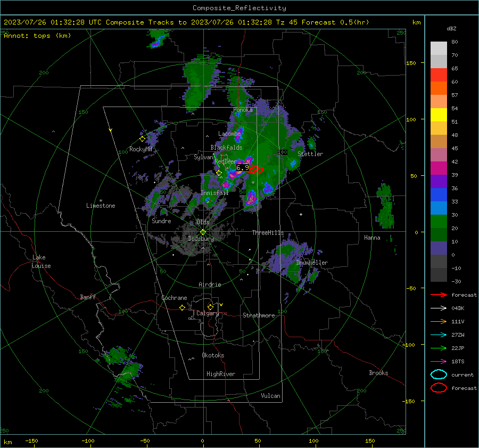Pick the bright green 20–30 dBZ swatch
This screenshot has height=448, width=479.
(x=439, y=222)
